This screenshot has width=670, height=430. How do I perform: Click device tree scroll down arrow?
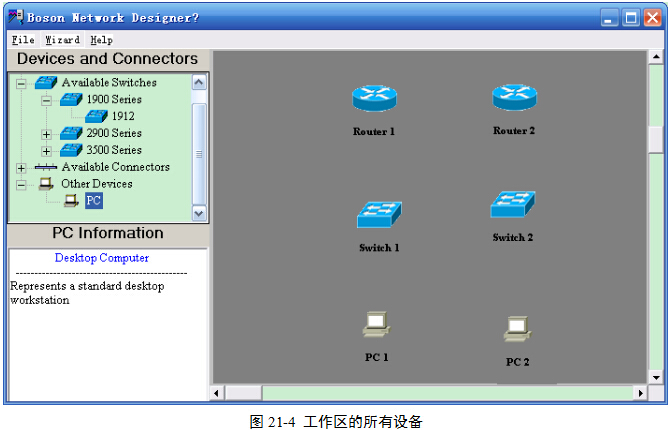pos(199,213)
